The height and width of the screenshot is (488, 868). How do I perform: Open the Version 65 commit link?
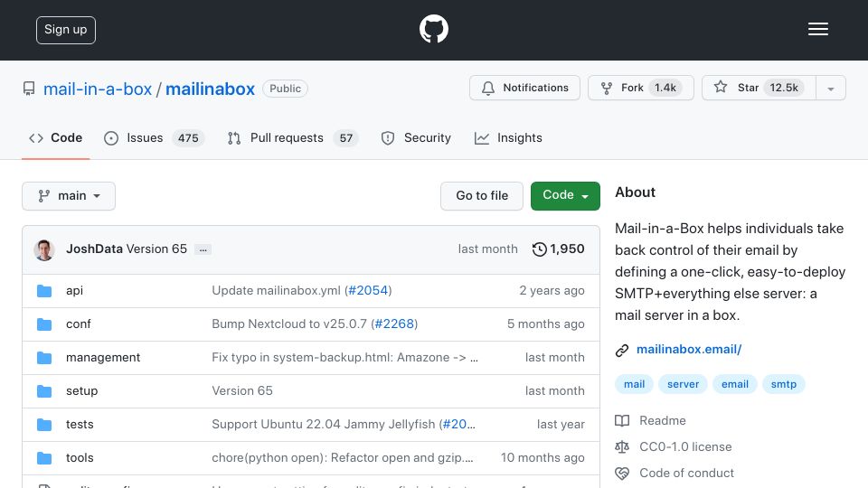(156, 249)
